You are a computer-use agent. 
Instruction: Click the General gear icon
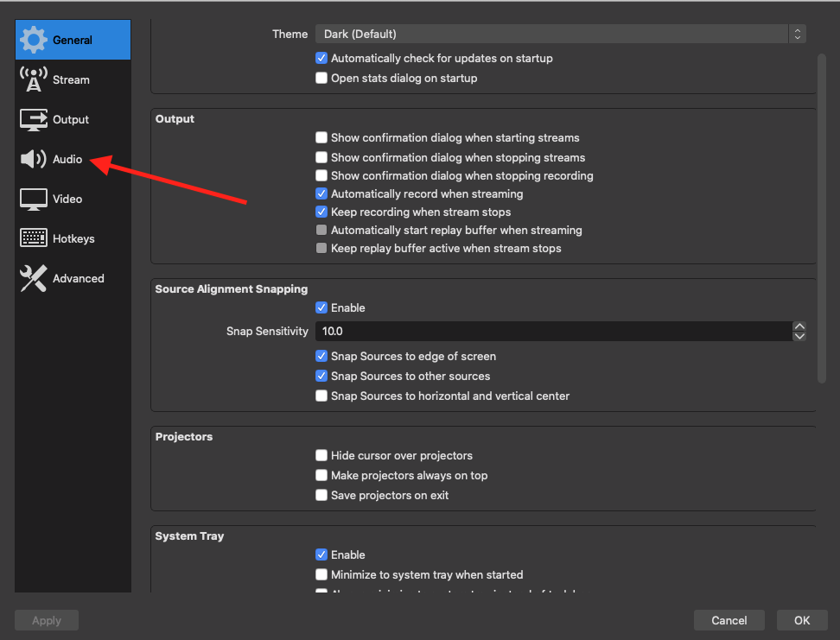pyautogui.click(x=34, y=40)
